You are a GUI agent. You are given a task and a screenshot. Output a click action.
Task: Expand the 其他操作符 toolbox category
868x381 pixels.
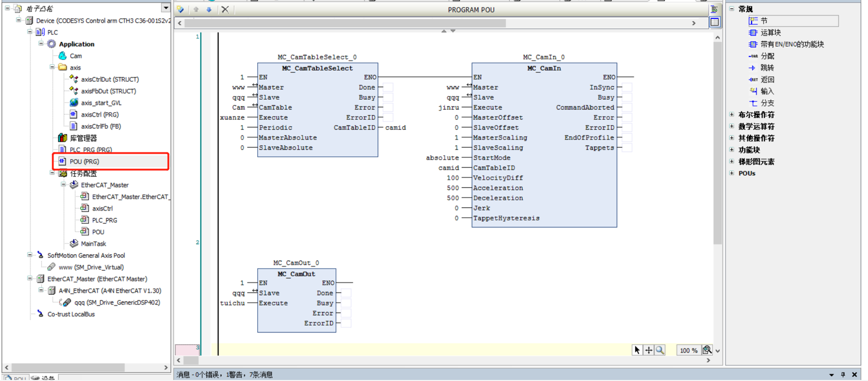[732, 138]
